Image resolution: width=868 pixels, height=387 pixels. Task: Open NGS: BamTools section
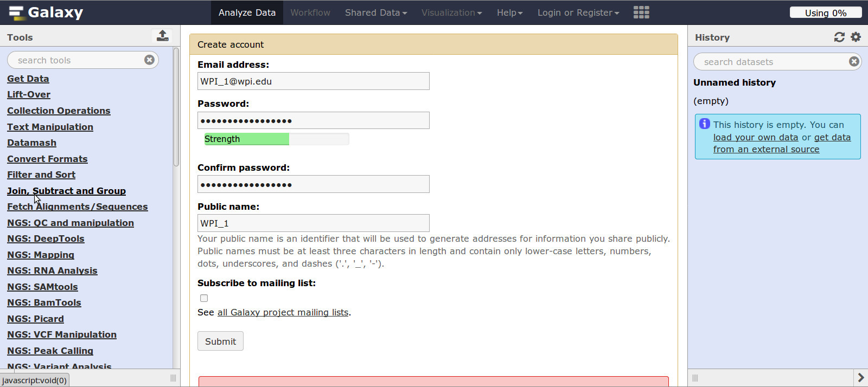click(x=44, y=302)
